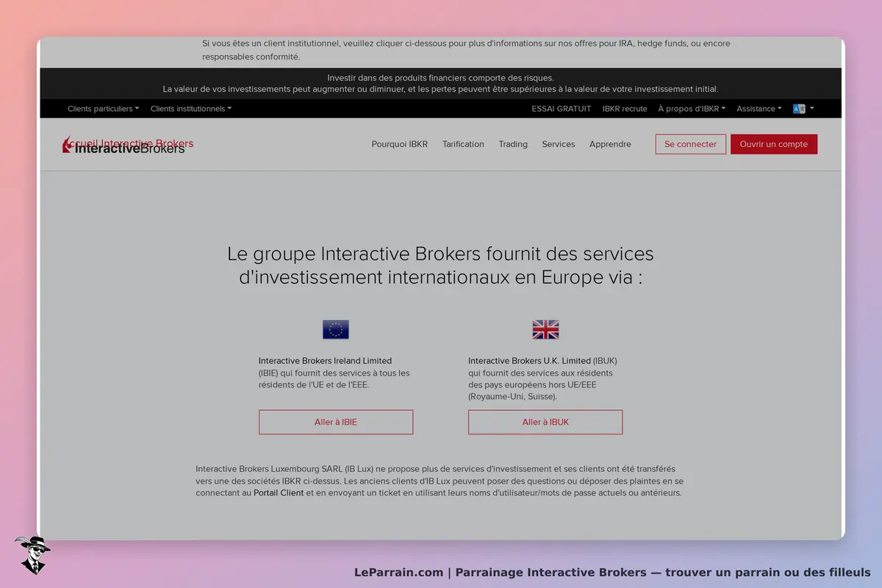The width and height of the screenshot is (882, 588).
Task: Open the Pourquoi IBKR menu
Action: point(400,144)
